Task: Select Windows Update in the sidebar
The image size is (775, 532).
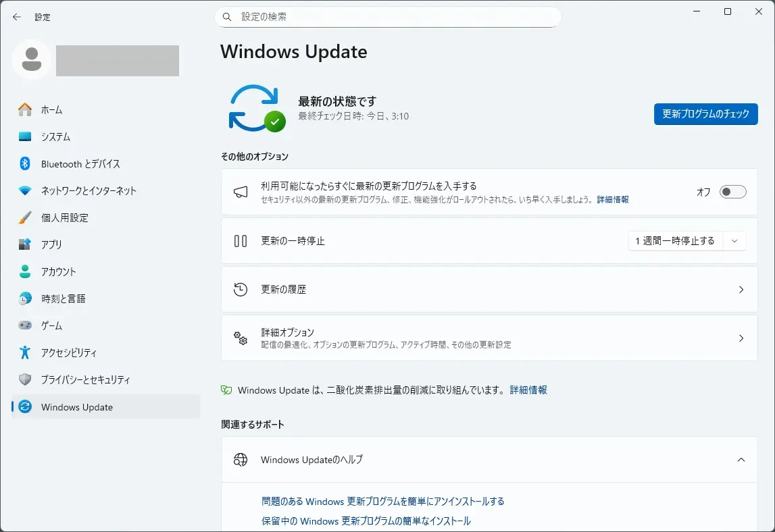Action: point(106,406)
